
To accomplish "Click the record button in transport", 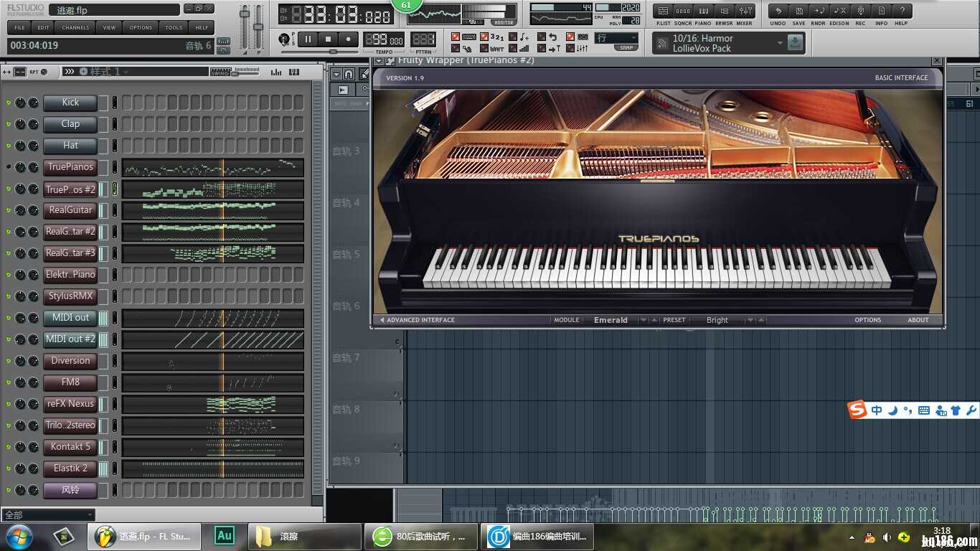I will pyautogui.click(x=349, y=39).
